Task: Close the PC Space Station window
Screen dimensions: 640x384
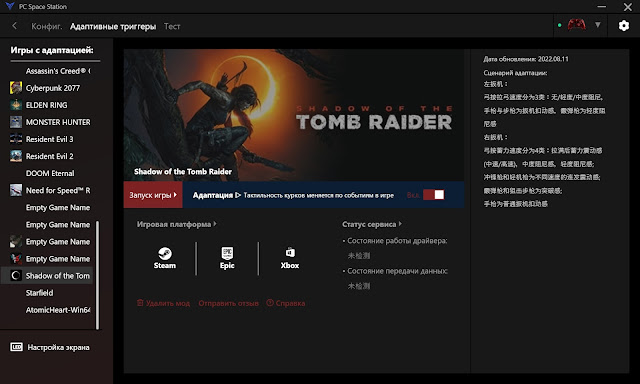Action: 628,7
